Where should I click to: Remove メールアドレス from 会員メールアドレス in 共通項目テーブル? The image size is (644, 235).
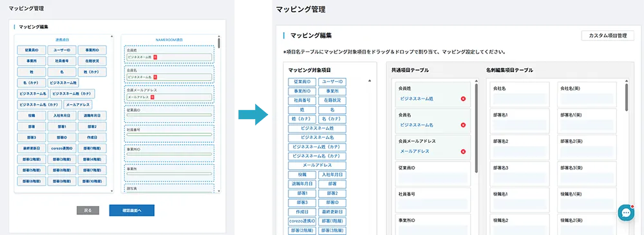pyautogui.click(x=463, y=151)
